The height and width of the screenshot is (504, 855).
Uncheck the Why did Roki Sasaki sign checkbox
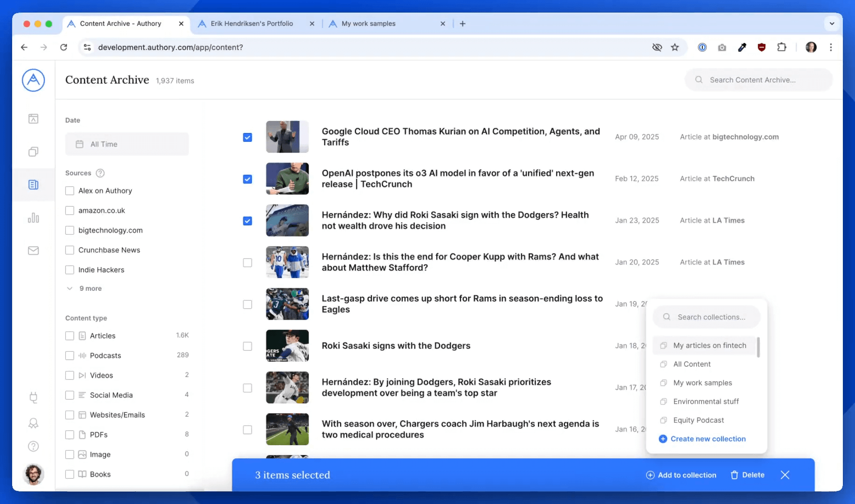pos(247,221)
